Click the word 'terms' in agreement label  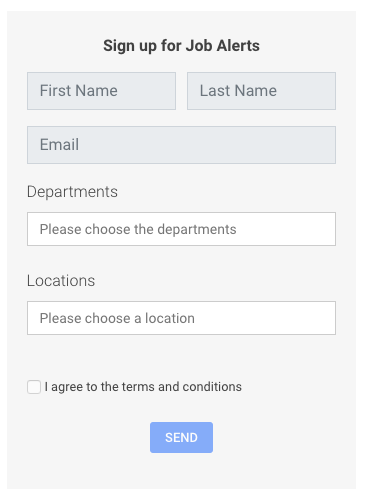point(138,387)
